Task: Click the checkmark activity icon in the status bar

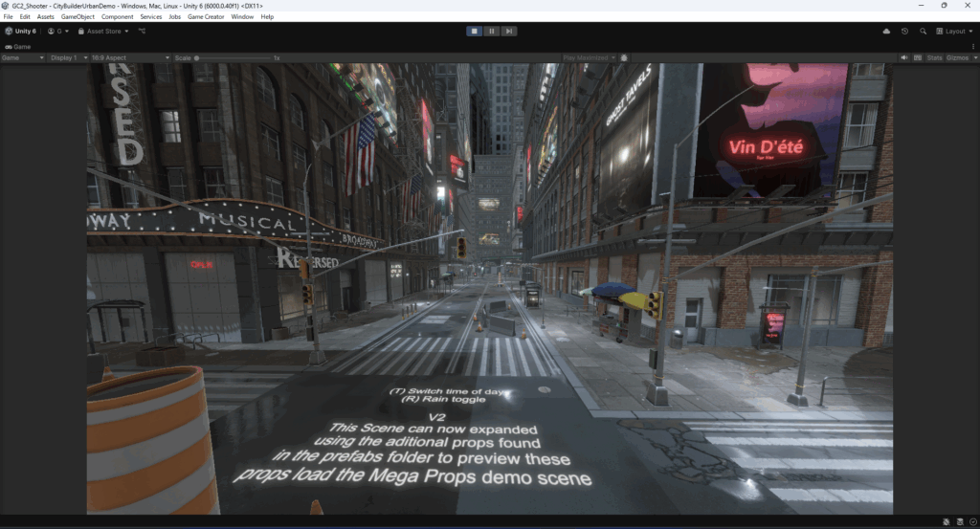Action: point(972,521)
